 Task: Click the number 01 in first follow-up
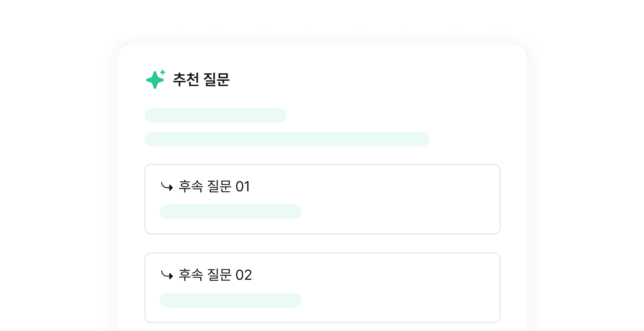pos(243,187)
